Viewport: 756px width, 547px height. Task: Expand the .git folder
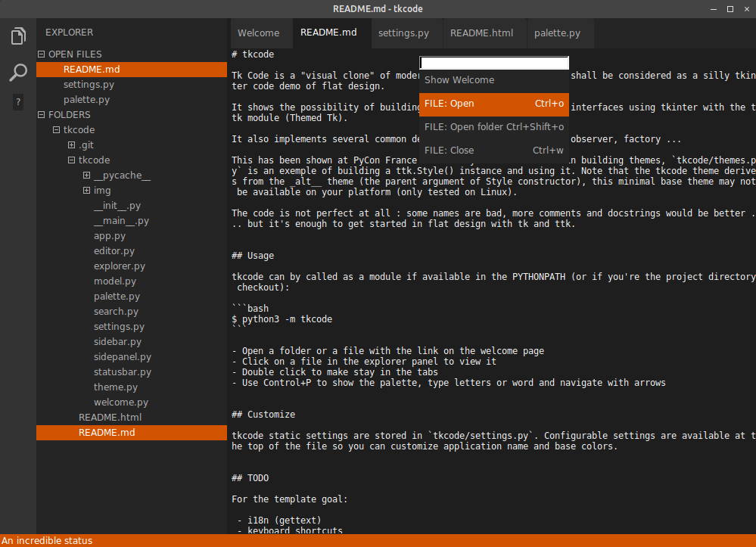(x=71, y=145)
